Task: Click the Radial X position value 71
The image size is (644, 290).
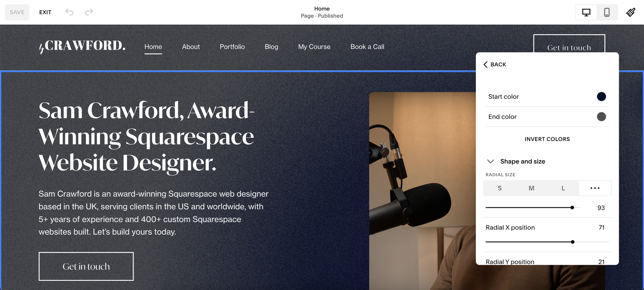Action: coord(601,227)
